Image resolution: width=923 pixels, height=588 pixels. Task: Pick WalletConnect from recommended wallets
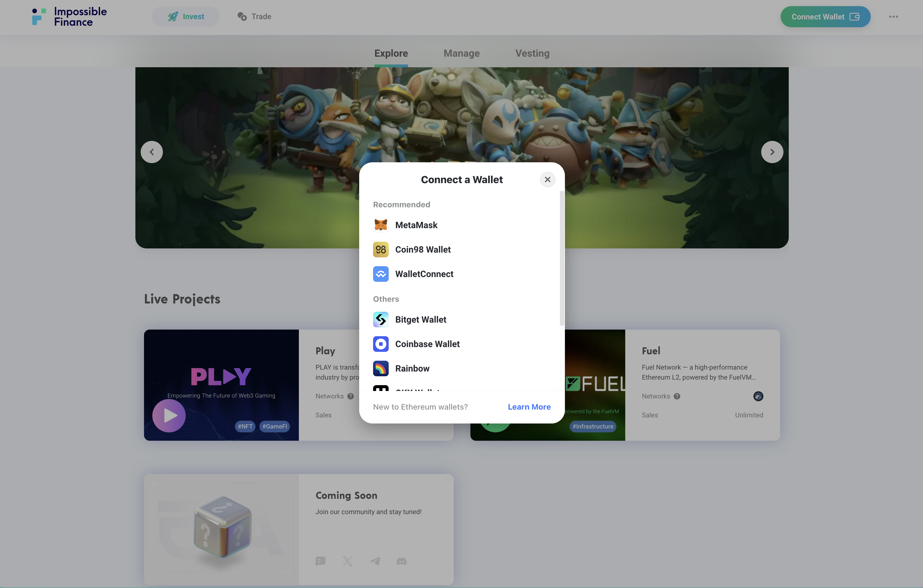point(424,274)
